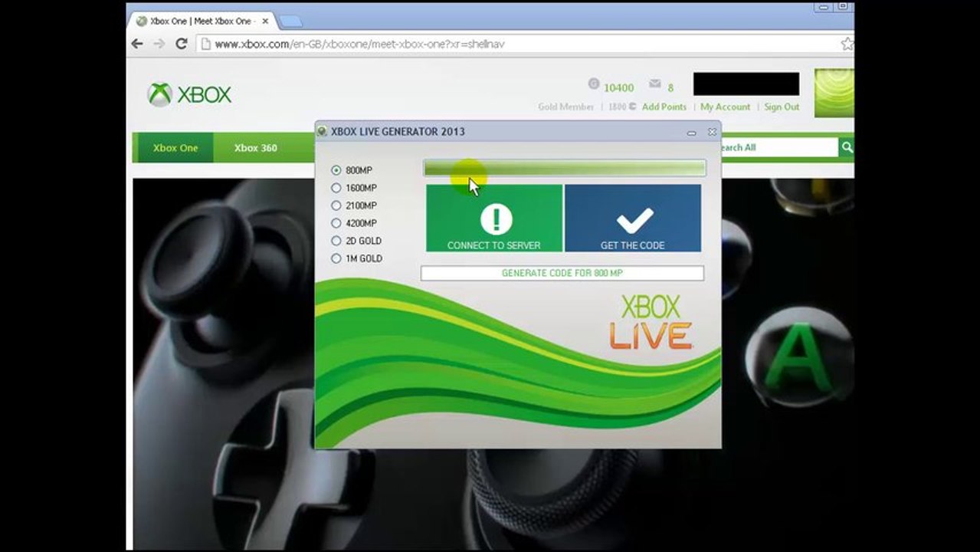
Task: Click the Get the Code button
Action: click(x=633, y=218)
